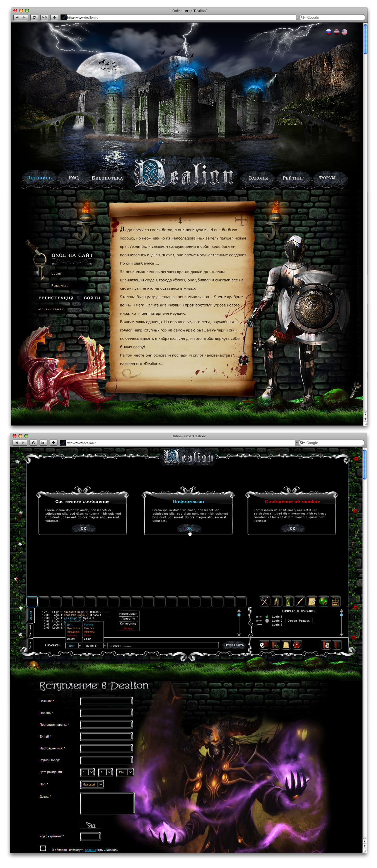
Task: Choose Игнор in chat context menu
Action: click(128, 628)
